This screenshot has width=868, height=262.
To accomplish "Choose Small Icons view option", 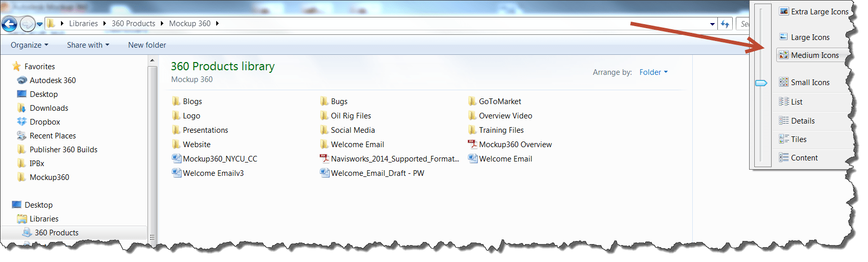I will (x=804, y=82).
